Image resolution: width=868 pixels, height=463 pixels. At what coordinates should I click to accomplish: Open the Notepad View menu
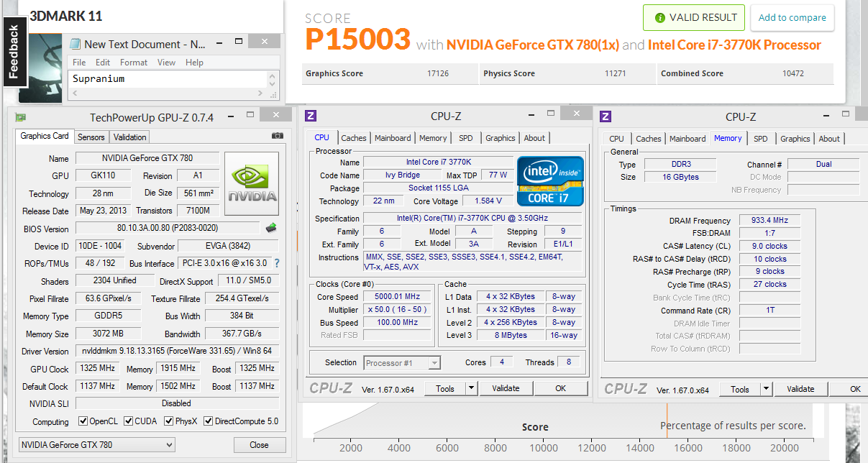click(166, 63)
